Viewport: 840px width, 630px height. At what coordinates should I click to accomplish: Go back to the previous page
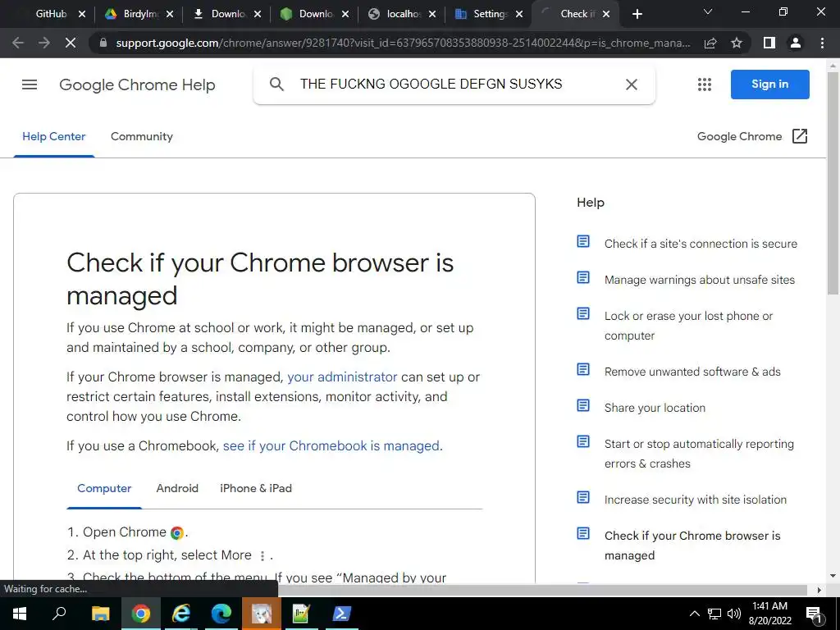[18, 43]
